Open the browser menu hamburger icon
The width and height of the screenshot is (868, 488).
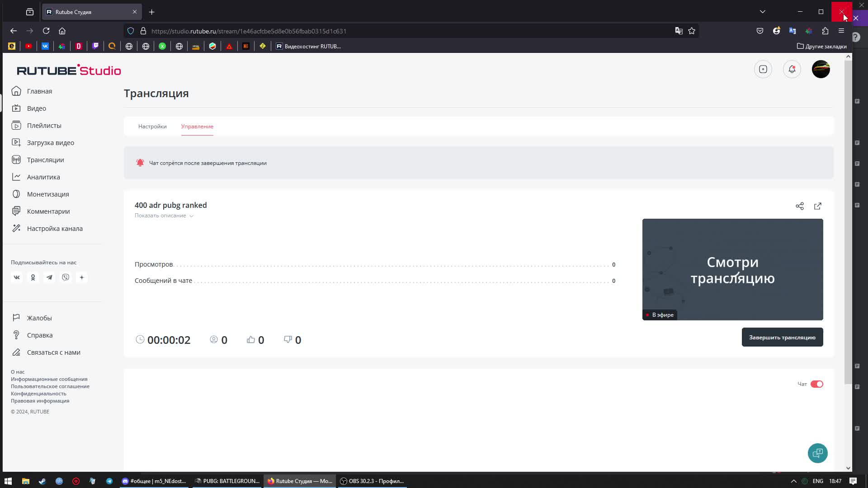coord(841,31)
